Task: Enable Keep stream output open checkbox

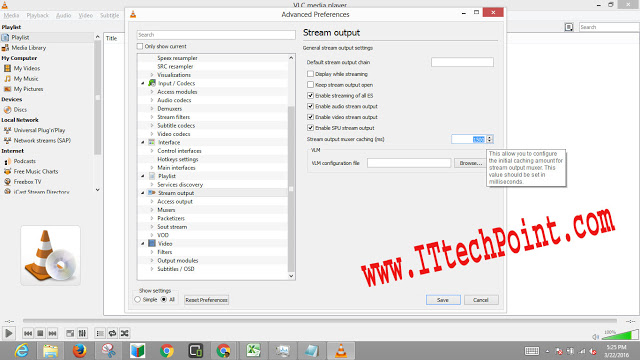Action: coord(310,84)
